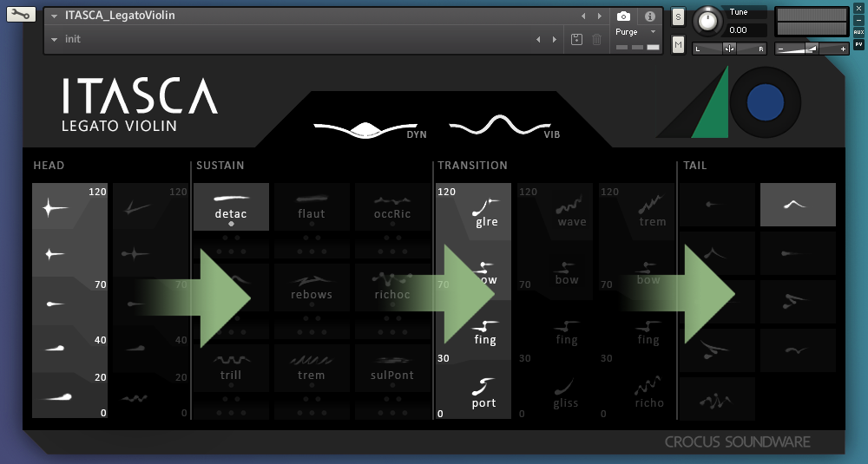Screen dimensions: 868x464
Task: Select the second head attack star icon
Action: pos(54,254)
